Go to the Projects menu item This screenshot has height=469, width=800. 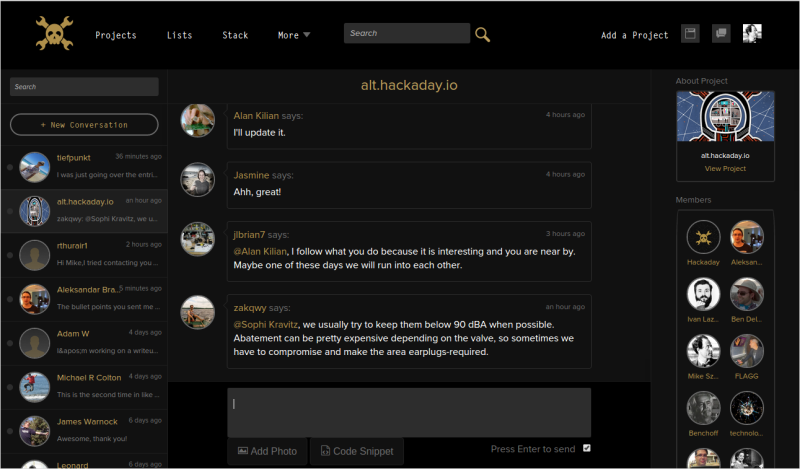point(116,35)
